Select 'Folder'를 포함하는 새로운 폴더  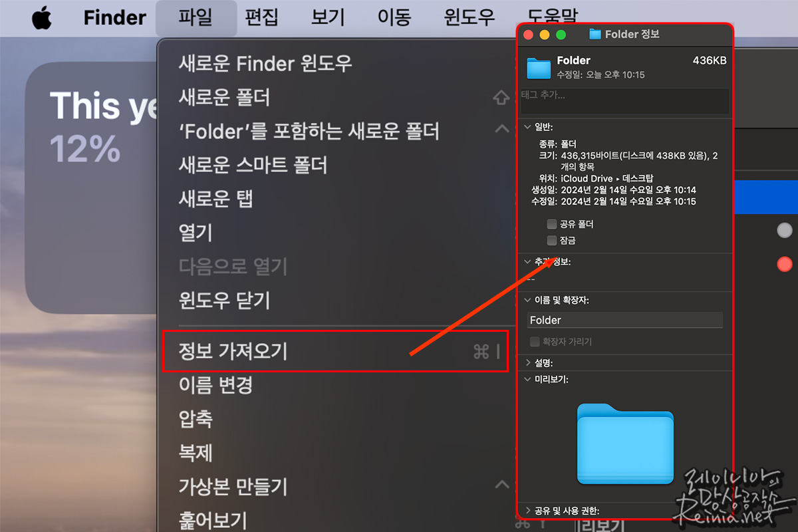[309, 132]
